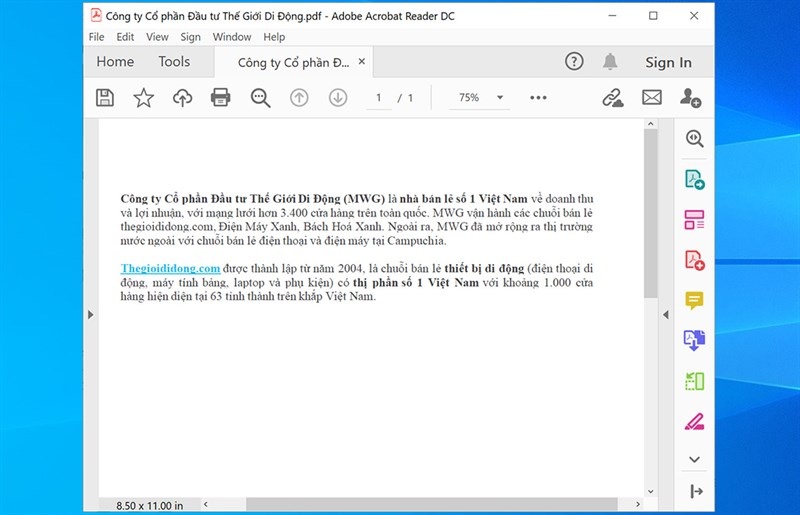This screenshot has height=515, width=800.
Task: Select the Công ty Cổ phần document tab
Action: click(293, 62)
